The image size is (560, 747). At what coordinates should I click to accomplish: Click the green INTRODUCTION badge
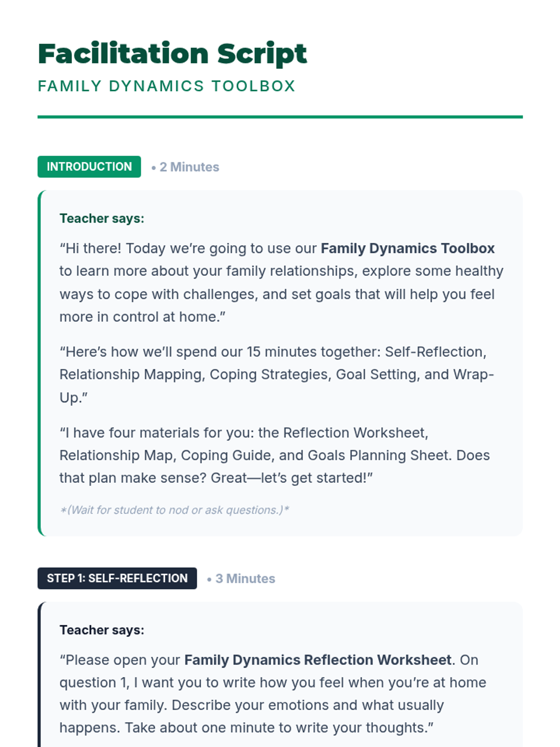tap(89, 167)
